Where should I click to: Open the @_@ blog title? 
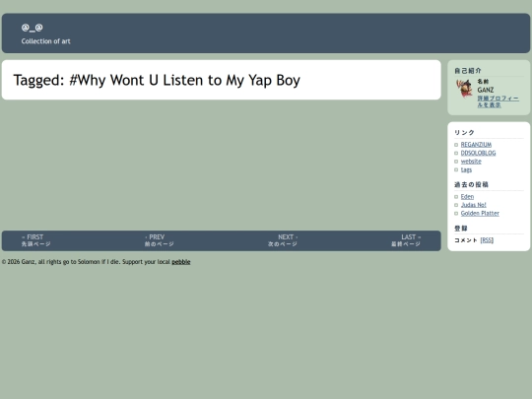pos(32,28)
